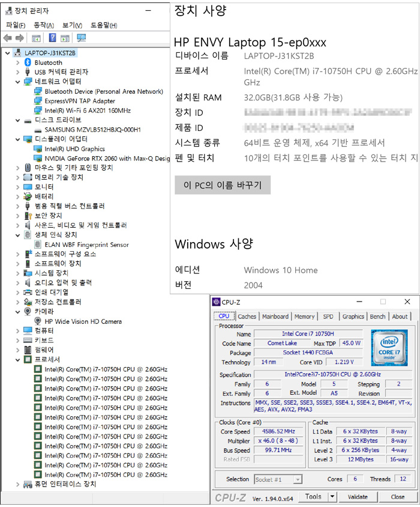Select NVIDIA GeForce RTX 2060 with Max-Q adapter
Viewport: 420px width, 507px height.
point(107,159)
